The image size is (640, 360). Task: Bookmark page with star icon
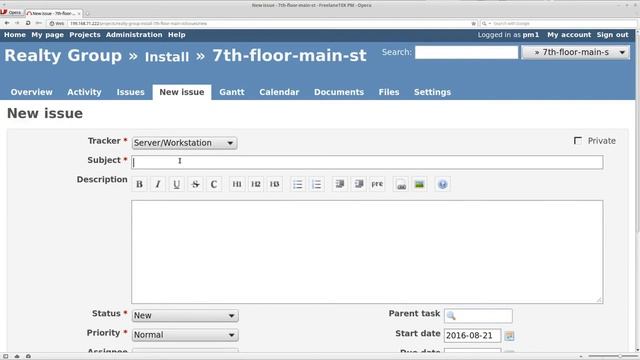click(473, 24)
